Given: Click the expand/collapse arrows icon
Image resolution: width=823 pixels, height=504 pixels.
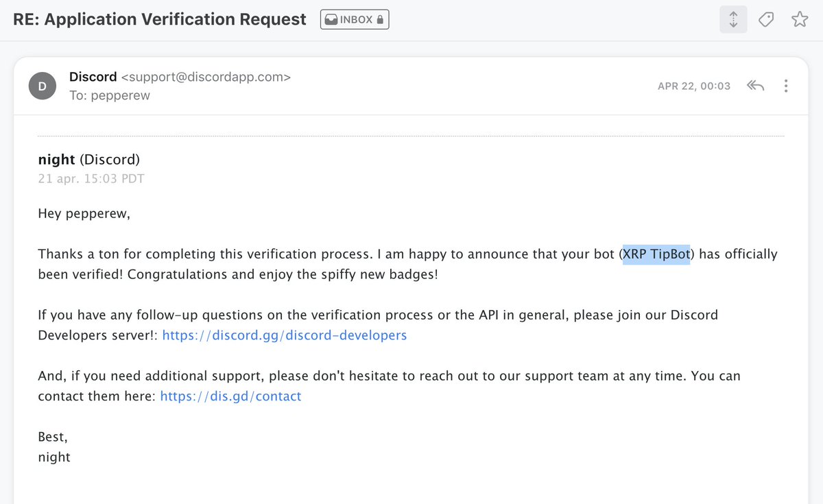Looking at the screenshot, I should (x=733, y=19).
